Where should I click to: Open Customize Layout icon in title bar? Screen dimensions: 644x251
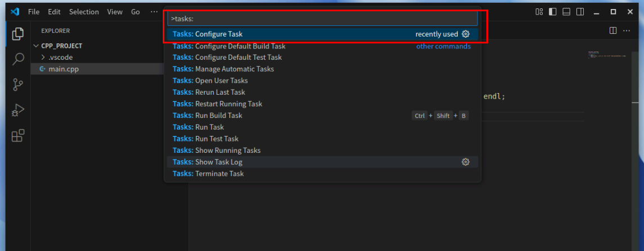pyautogui.click(x=539, y=12)
